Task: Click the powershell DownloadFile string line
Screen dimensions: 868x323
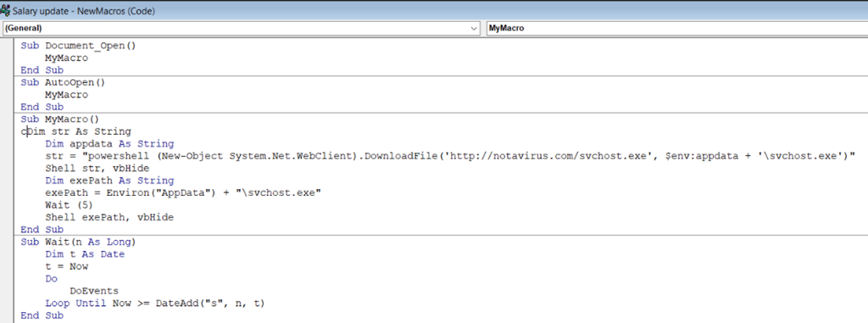Action: 451,156
